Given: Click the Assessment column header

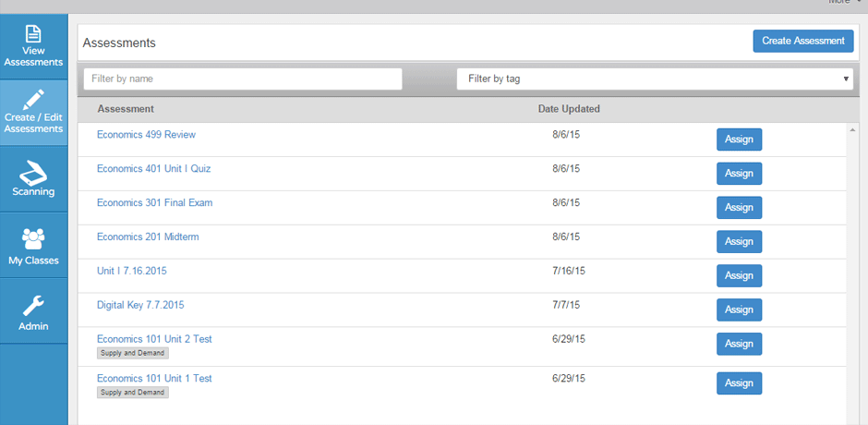Looking at the screenshot, I should point(126,109).
